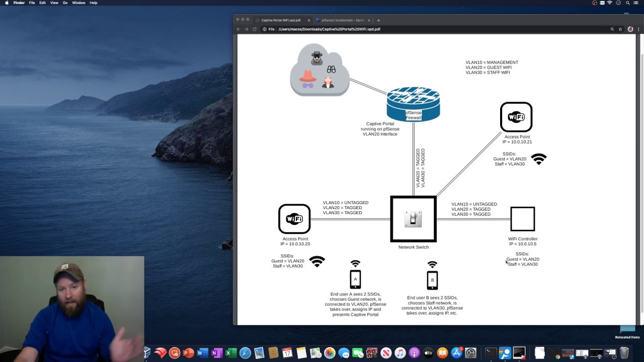644x362 pixels.
Task: Open the Window menu
Action: point(78,3)
